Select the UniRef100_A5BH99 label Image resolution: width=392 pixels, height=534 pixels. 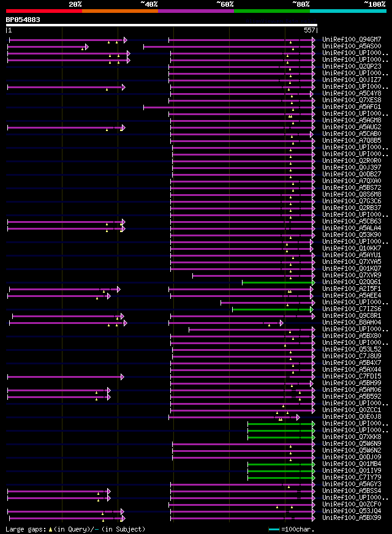click(x=352, y=383)
